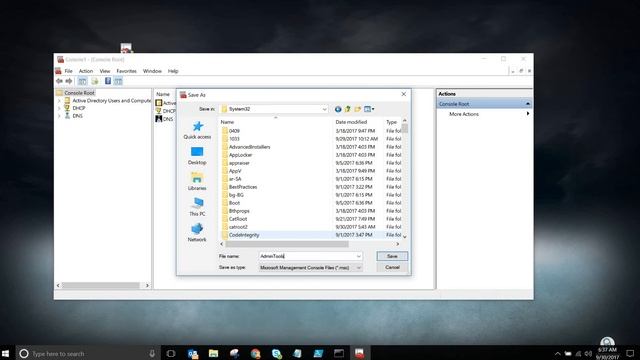The height and width of the screenshot is (360, 640).
Task: Create a new folder in Save As dialog
Action: tap(358, 109)
